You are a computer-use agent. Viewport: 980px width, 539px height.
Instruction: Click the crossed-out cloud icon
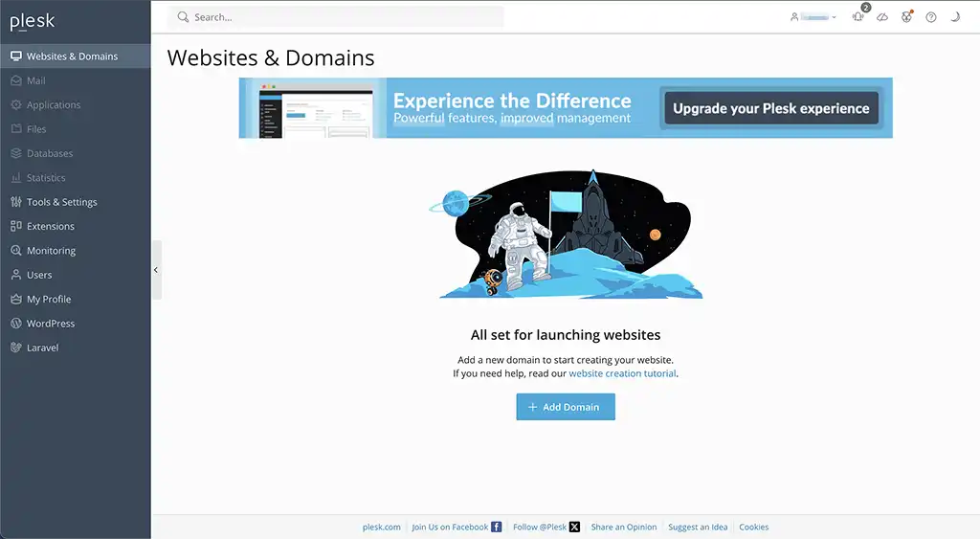882,17
